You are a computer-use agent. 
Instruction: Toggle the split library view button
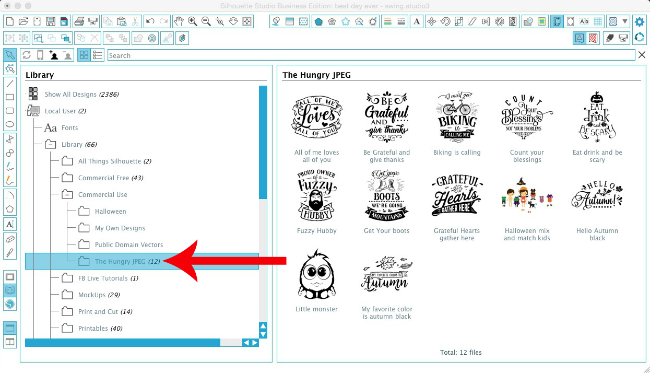coord(10,342)
